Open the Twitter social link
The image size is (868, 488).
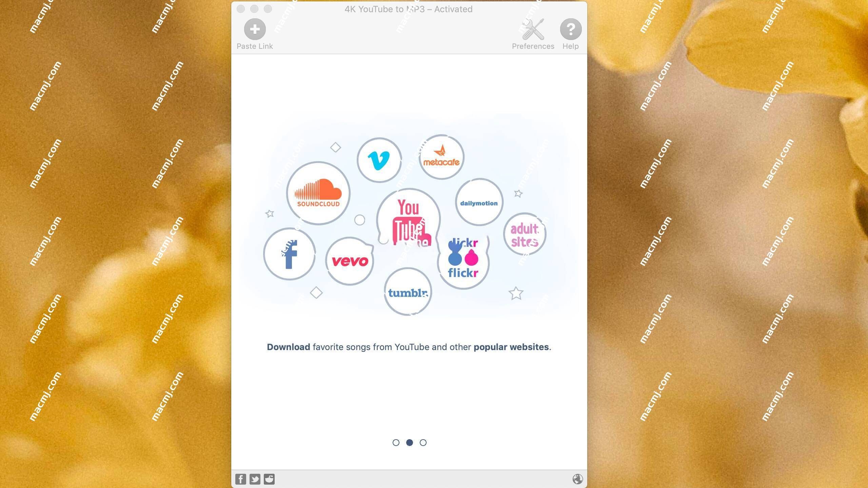255,479
